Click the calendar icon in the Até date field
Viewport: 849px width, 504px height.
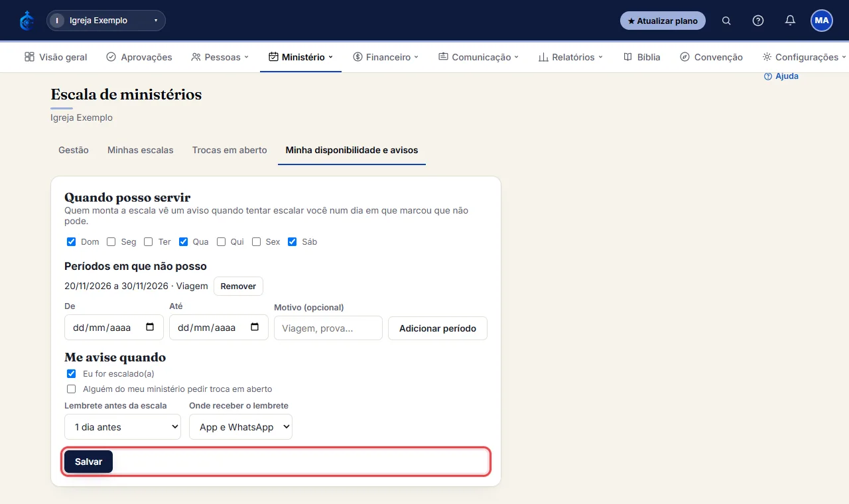point(255,327)
